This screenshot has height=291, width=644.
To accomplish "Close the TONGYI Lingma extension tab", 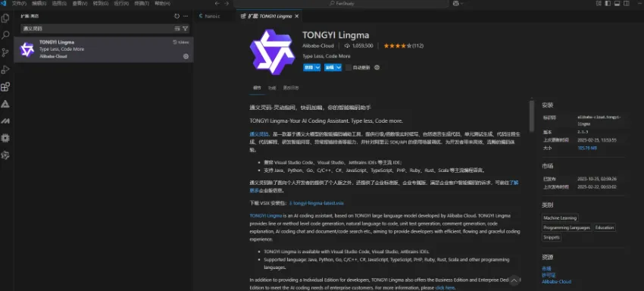I will [296, 16].
